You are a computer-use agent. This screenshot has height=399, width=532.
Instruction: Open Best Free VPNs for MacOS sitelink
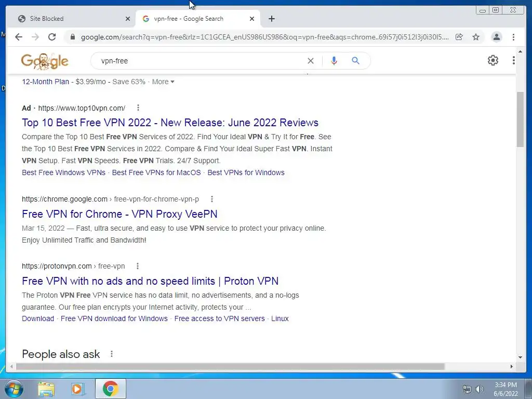(156, 172)
